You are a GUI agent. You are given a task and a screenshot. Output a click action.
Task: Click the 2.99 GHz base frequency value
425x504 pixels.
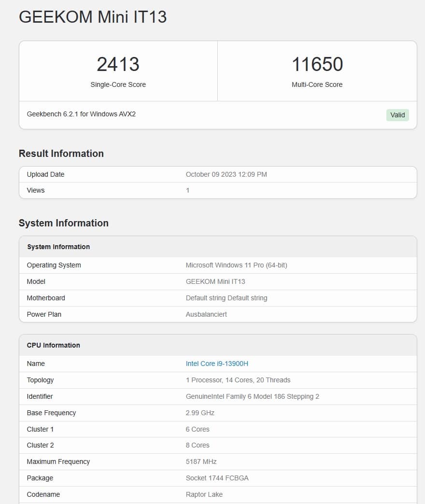(x=200, y=413)
